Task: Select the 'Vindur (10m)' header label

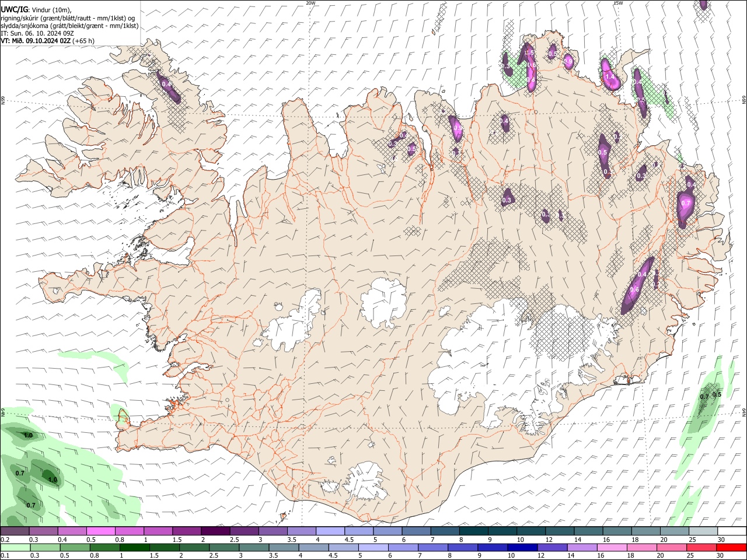Action: (51, 10)
